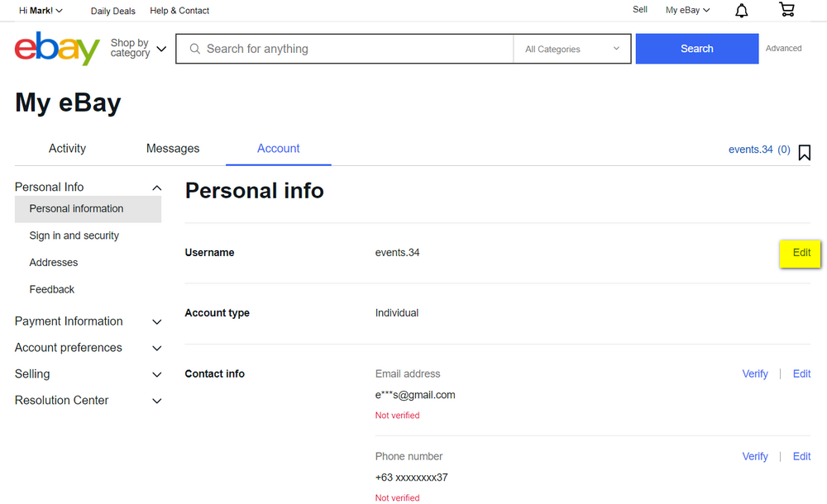The height and width of the screenshot is (504, 827).
Task: Edit the username events.34
Action: click(x=801, y=253)
